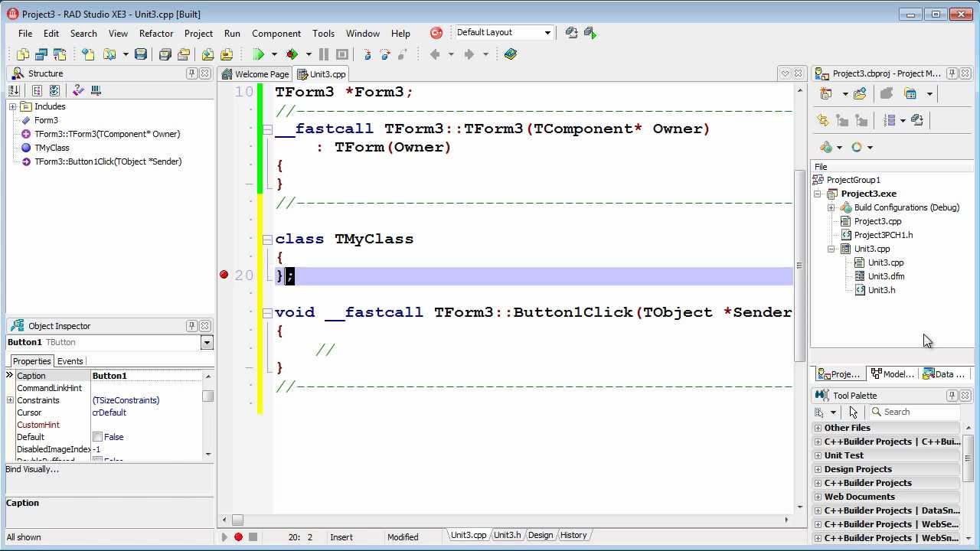Image resolution: width=980 pixels, height=551 pixels.
Task: Click the Step Over debug icon
Action: coord(384,54)
